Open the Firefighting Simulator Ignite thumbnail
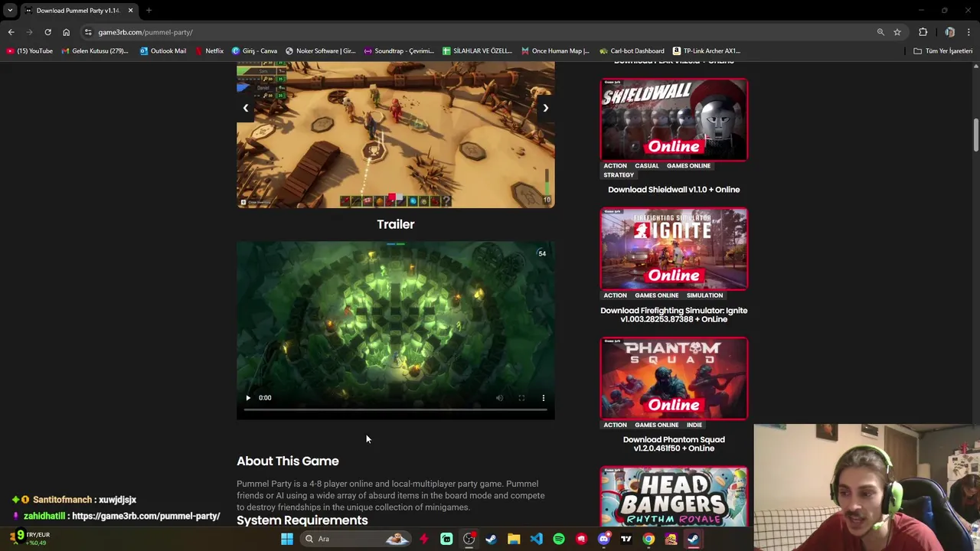Screen dimensions: 980x551 pos(674,249)
